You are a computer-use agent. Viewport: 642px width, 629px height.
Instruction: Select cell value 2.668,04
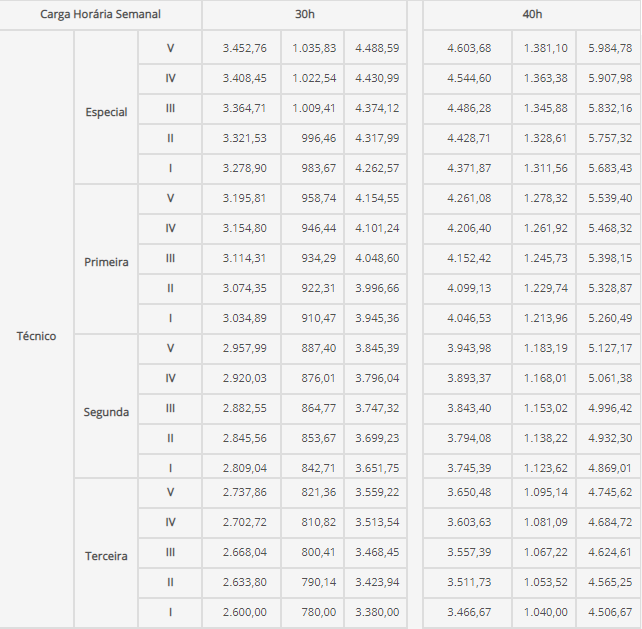(x=244, y=552)
